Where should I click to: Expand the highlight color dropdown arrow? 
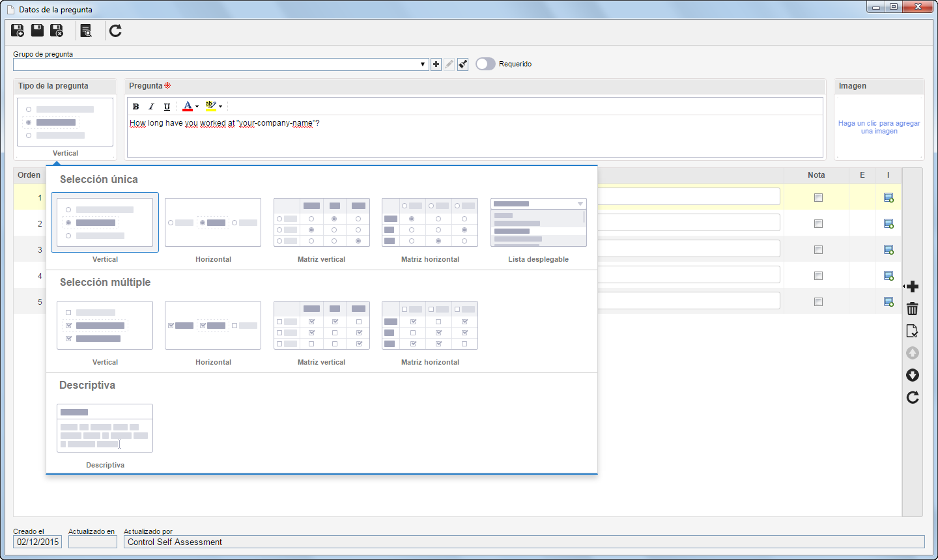tap(220, 107)
